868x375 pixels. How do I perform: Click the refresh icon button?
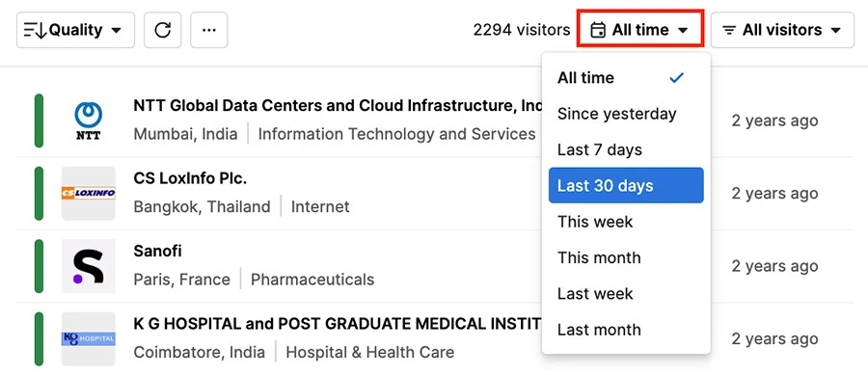tap(162, 30)
